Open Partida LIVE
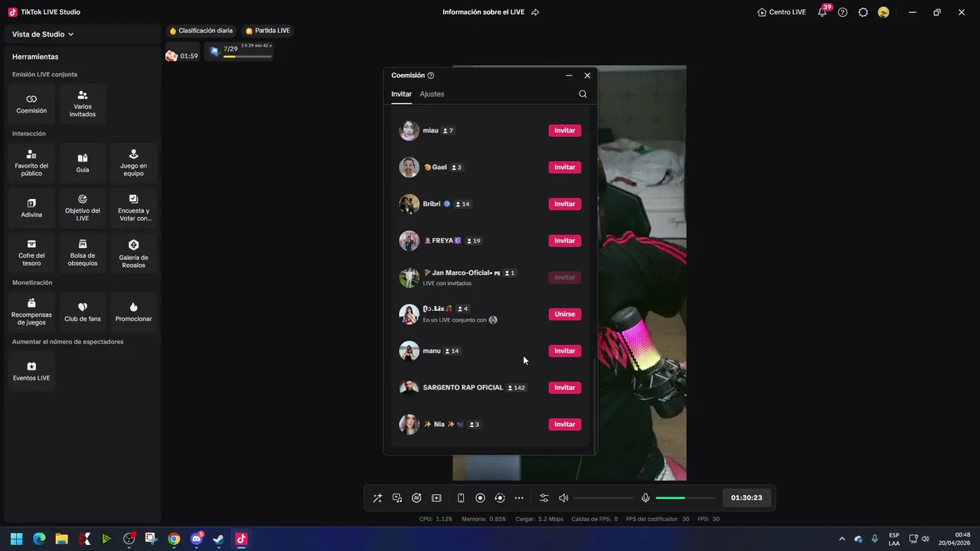This screenshot has width=980, height=551. [x=268, y=31]
